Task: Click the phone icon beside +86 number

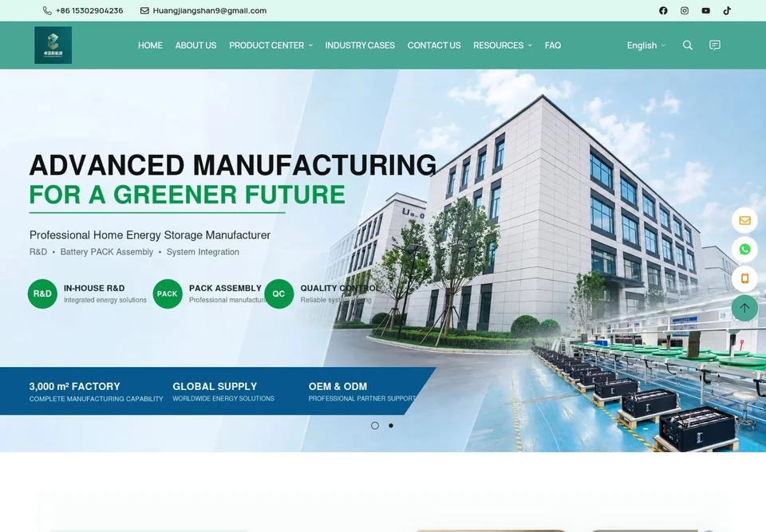Action: point(47,10)
